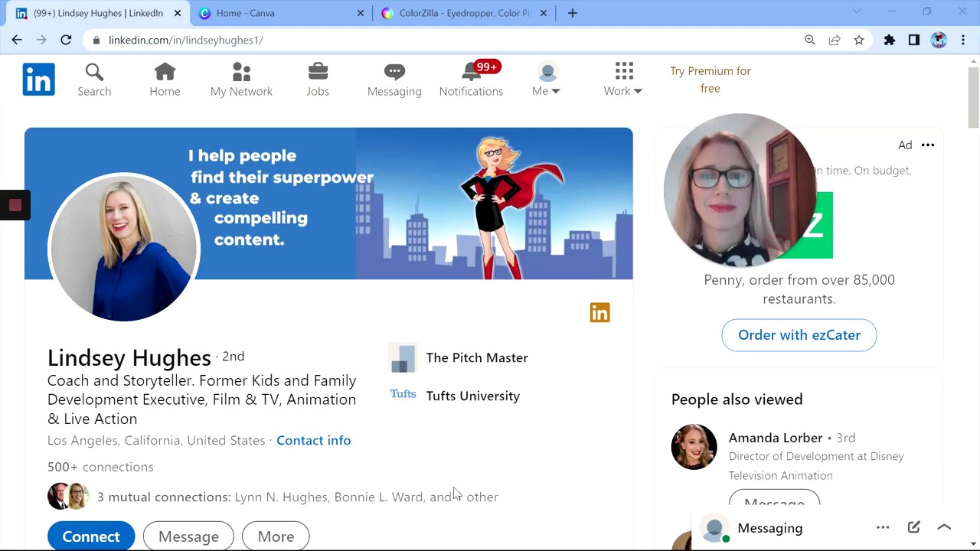Expand the Messaging overlay chevron

click(944, 527)
